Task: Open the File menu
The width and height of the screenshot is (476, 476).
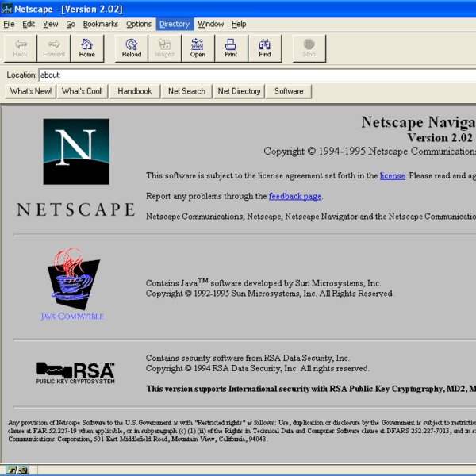Action: (10, 24)
